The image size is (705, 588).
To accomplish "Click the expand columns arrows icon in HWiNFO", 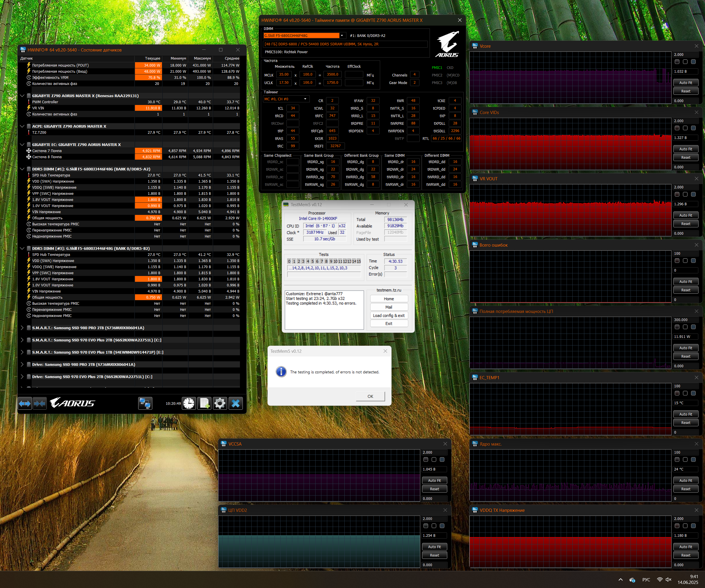I will [x=25, y=403].
